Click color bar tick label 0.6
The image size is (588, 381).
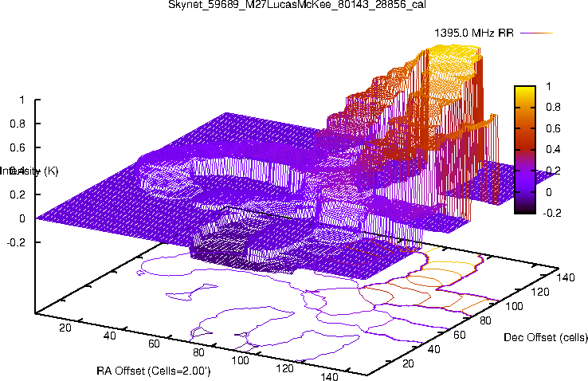[x=553, y=128]
